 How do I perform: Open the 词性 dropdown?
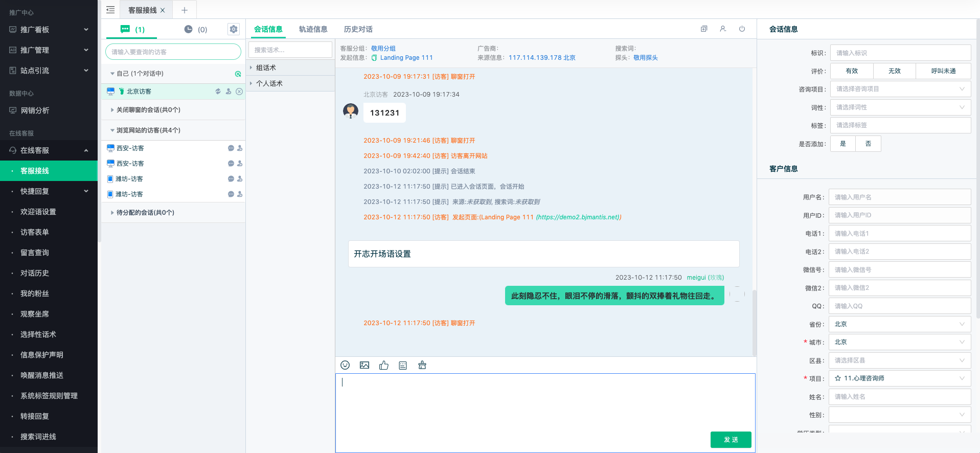900,107
